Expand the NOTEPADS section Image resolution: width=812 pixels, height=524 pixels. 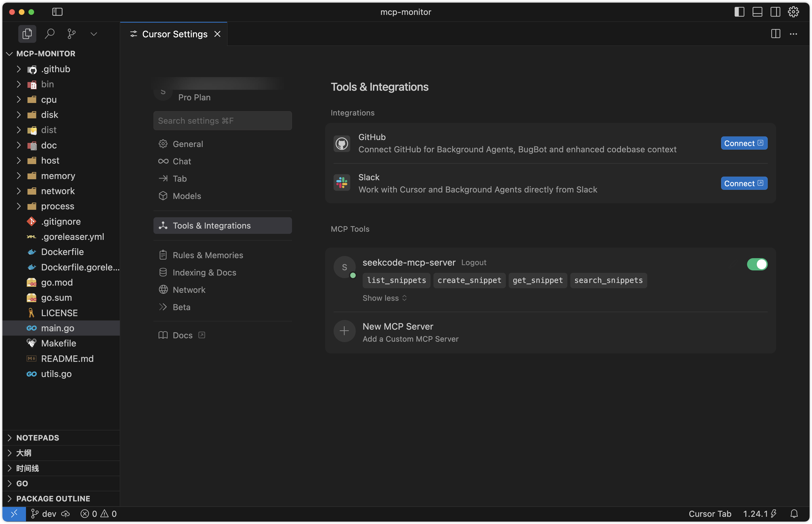(61, 438)
